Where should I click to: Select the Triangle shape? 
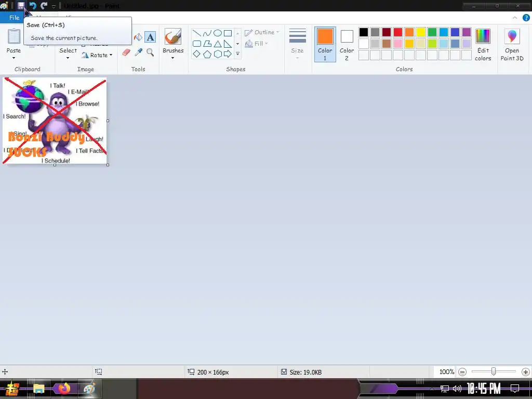coord(218,44)
